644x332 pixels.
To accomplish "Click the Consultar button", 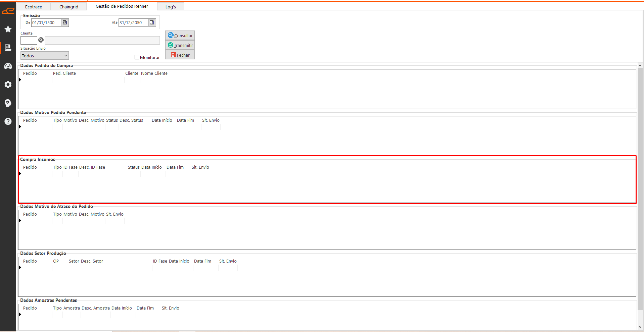I will coord(180,36).
